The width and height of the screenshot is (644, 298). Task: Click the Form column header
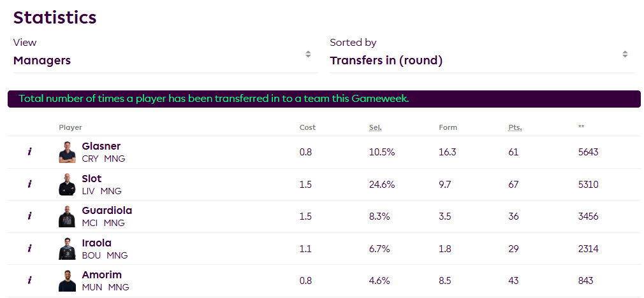pyautogui.click(x=448, y=127)
